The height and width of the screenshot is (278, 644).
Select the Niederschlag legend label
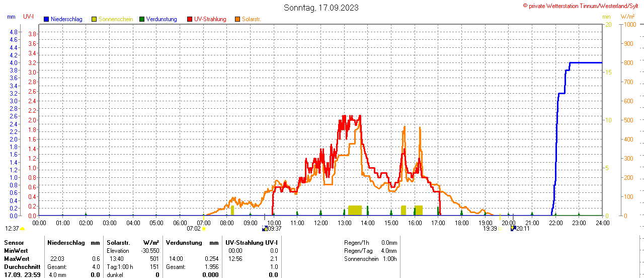66,19
